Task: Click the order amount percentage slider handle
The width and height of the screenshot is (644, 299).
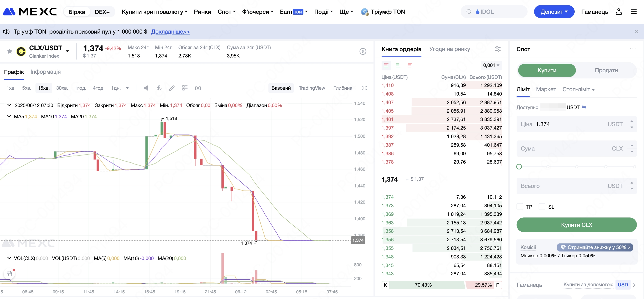Action: pos(519,167)
